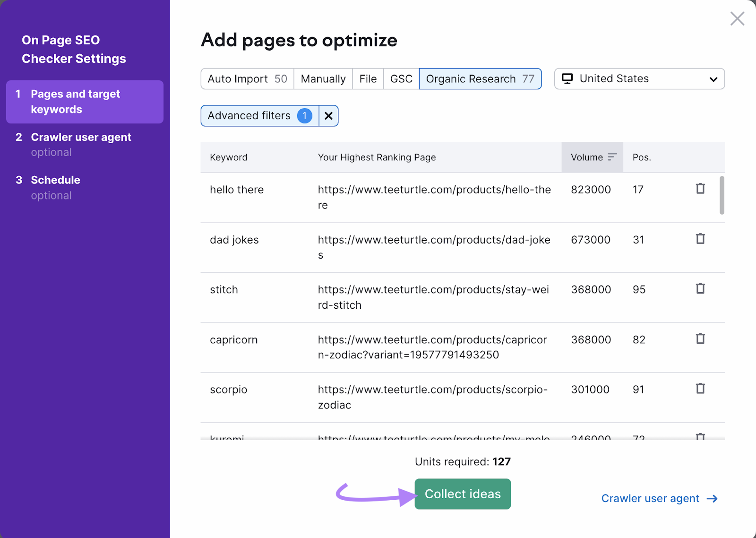Open the Schedule step

[85, 188]
